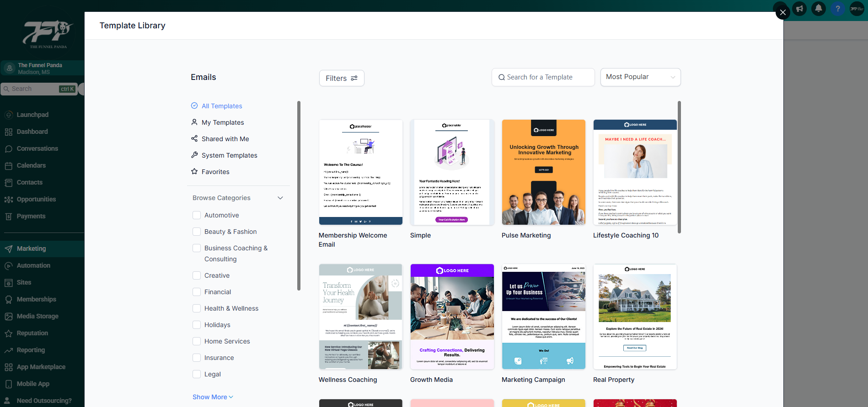
Task: Open the Pulse Marketing template thumbnail
Action: coord(544,172)
